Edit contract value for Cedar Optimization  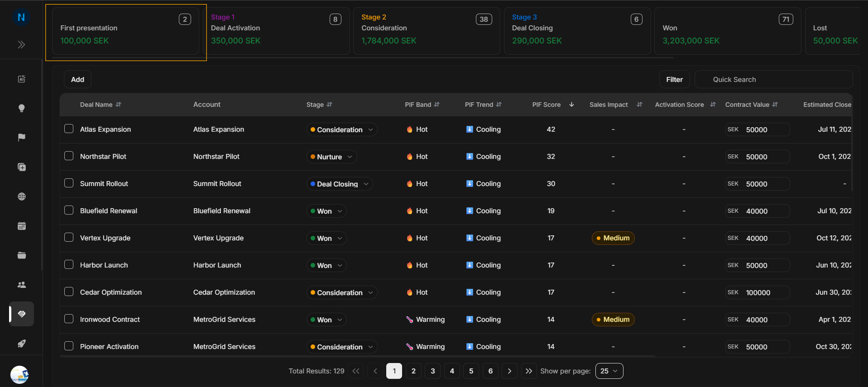[758, 292]
